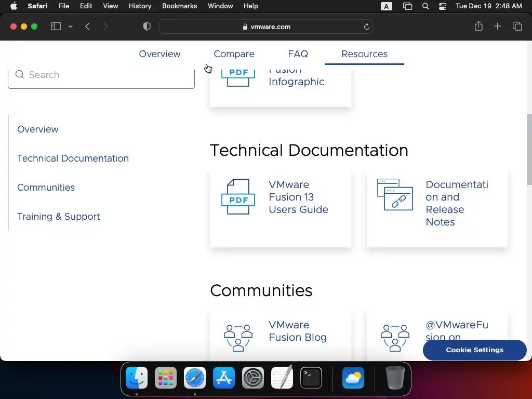Open the Apple menu
Viewport: 532px width, 399px height.
[x=14, y=6]
